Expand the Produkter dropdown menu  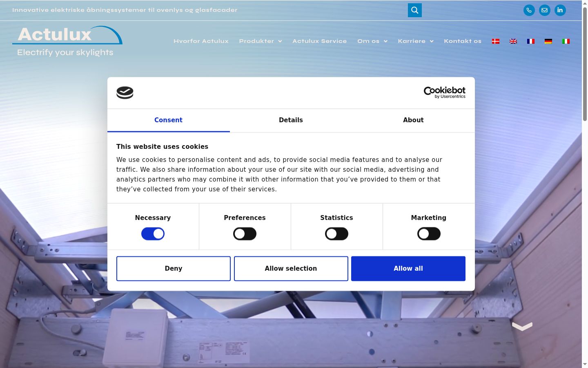click(261, 41)
